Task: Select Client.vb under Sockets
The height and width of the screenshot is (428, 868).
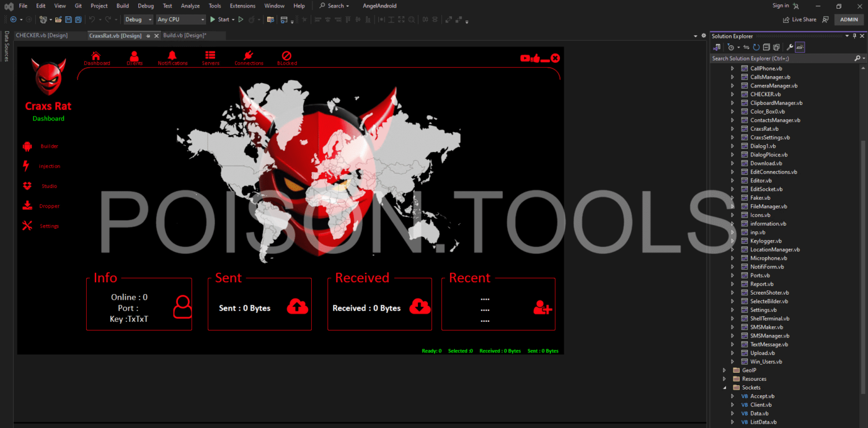Action: (762, 405)
